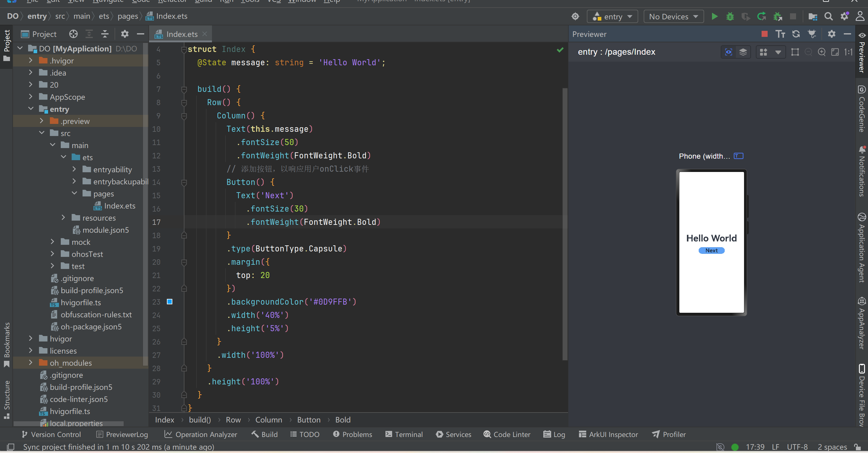Select module.json5 in the project tree
Image resolution: width=868 pixels, height=453 pixels.
coord(106,230)
